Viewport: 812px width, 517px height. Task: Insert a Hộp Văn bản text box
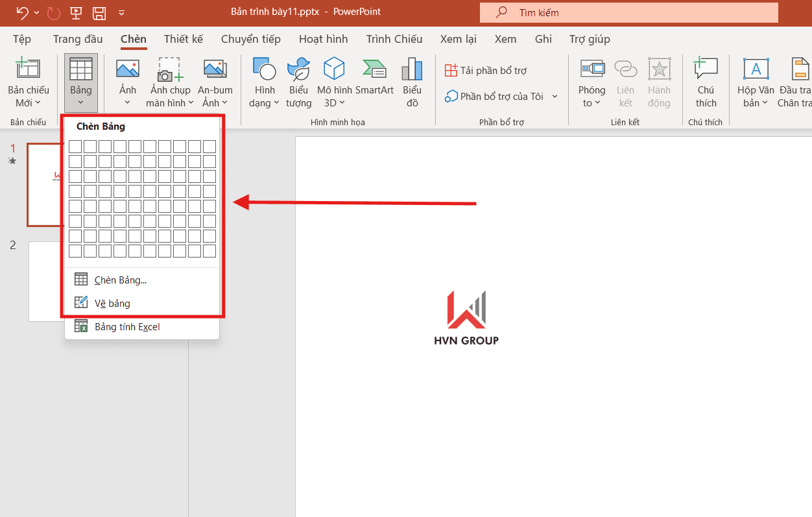(755, 82)
